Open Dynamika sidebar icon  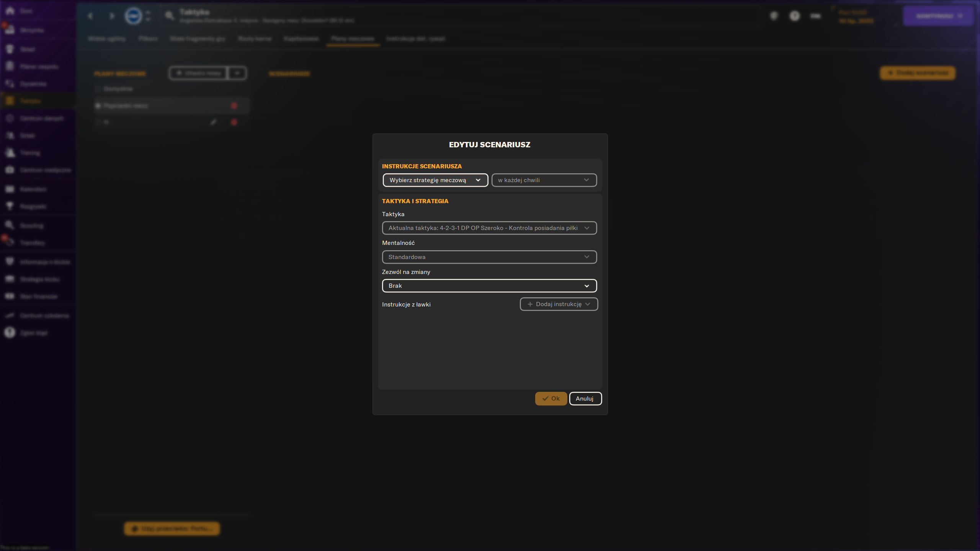[10, 84]
